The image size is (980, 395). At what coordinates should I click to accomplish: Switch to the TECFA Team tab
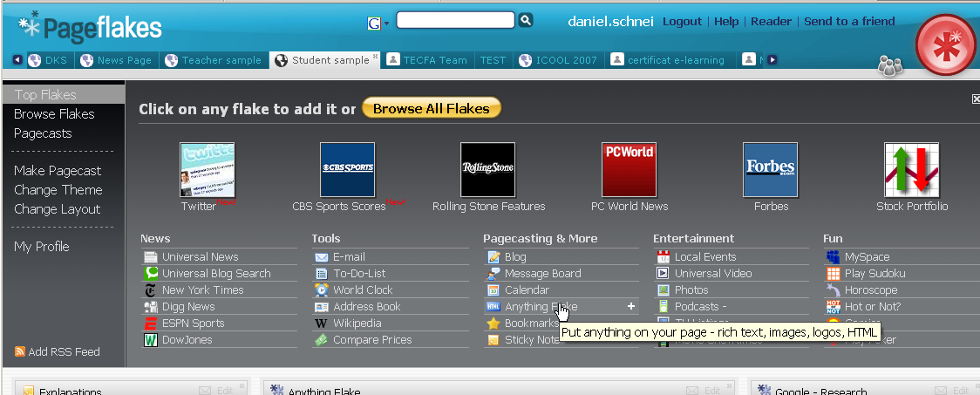click(428, 60)
